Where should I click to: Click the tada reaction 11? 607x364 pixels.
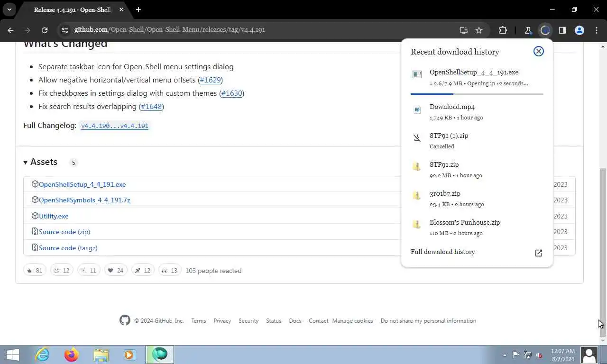point(89,271)
